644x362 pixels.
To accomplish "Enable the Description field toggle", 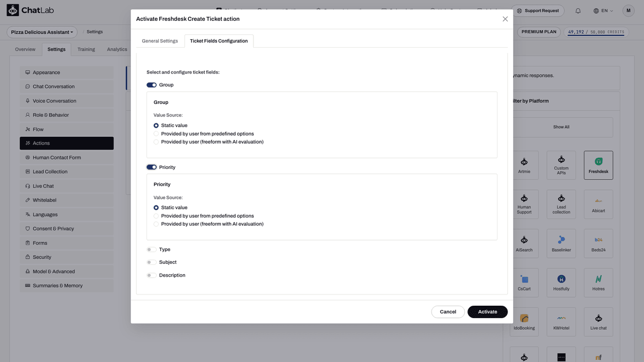I will tap(151, 275).
